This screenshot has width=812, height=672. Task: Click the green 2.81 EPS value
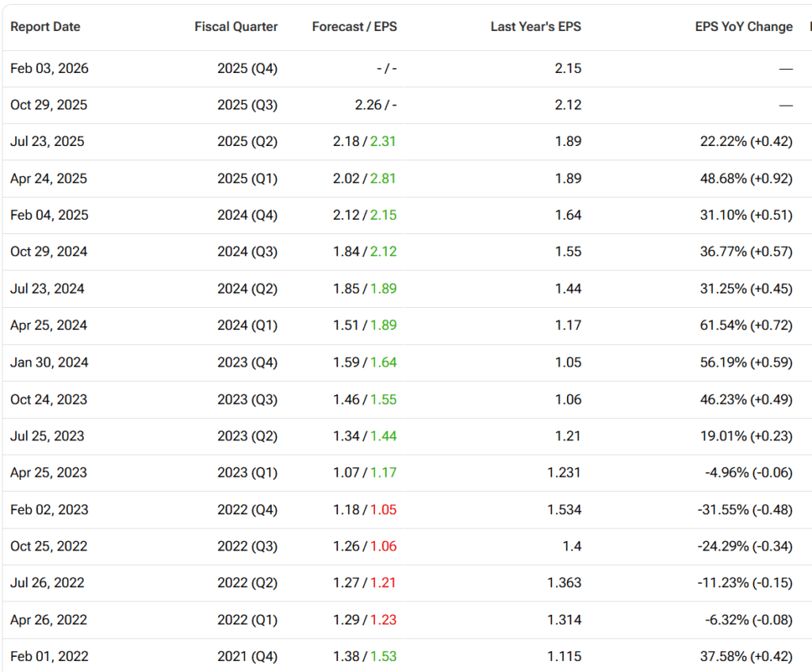point(383,179)
